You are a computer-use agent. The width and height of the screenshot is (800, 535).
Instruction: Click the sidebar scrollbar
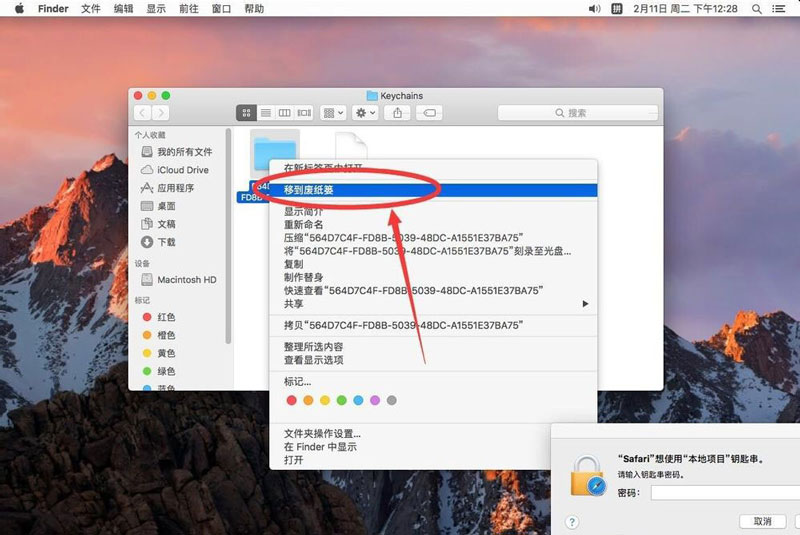tap(228, 236)
